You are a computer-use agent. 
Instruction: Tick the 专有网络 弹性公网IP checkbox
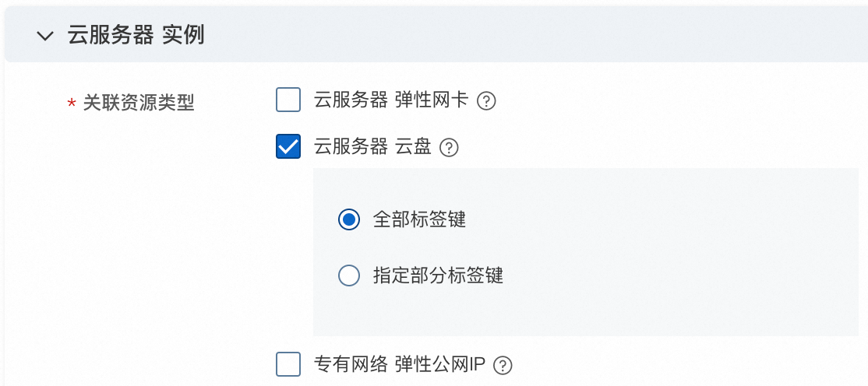click(288, 364)
